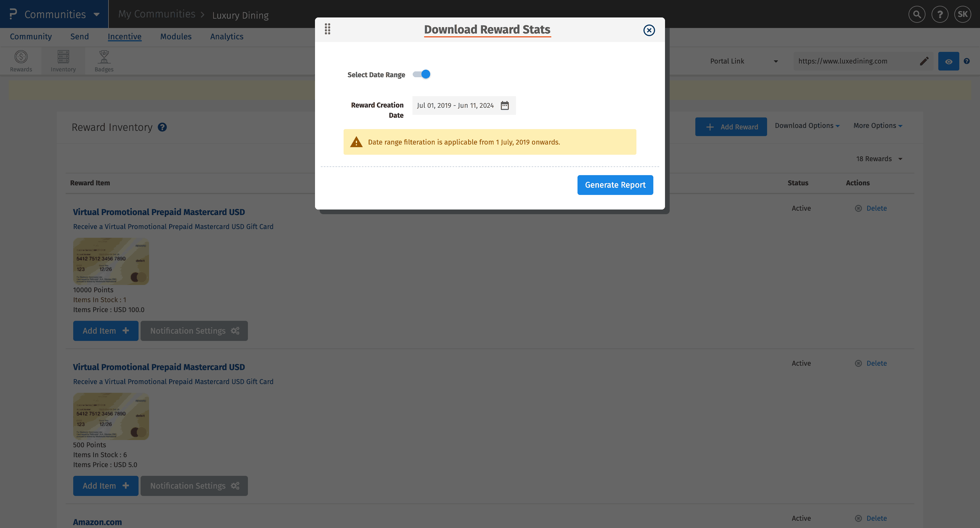Click the blue eye preview button
This screenshot has height=528, width=980.
pos(949,61)
